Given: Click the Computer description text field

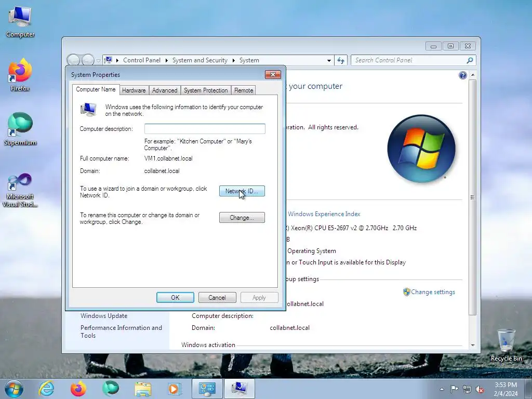Looking at the screenshot, I should pyautogui.click(x=205, y=129).
